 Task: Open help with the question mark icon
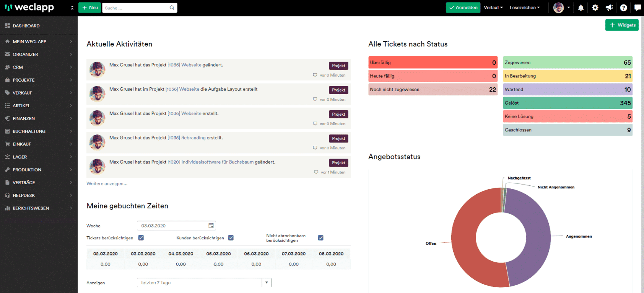(623, 8)
